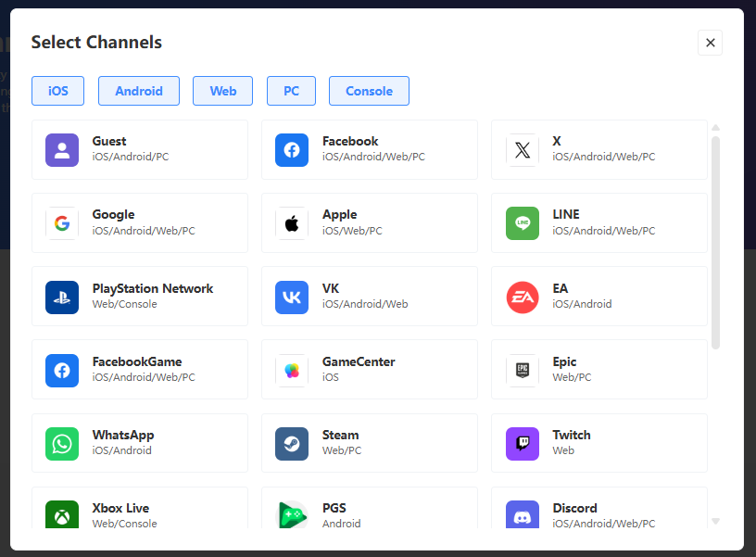Select the Guest login channel
Screen dimensions: 756x557
62,149
